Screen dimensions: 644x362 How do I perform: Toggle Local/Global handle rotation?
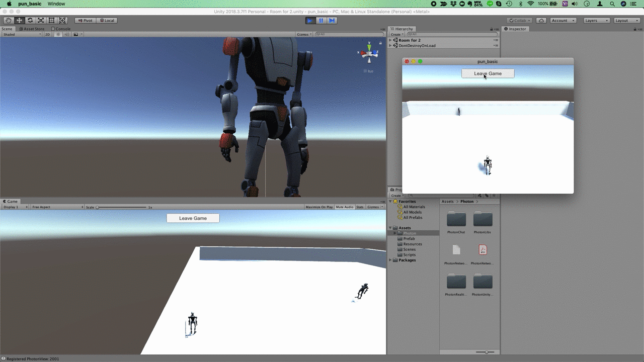107,21
